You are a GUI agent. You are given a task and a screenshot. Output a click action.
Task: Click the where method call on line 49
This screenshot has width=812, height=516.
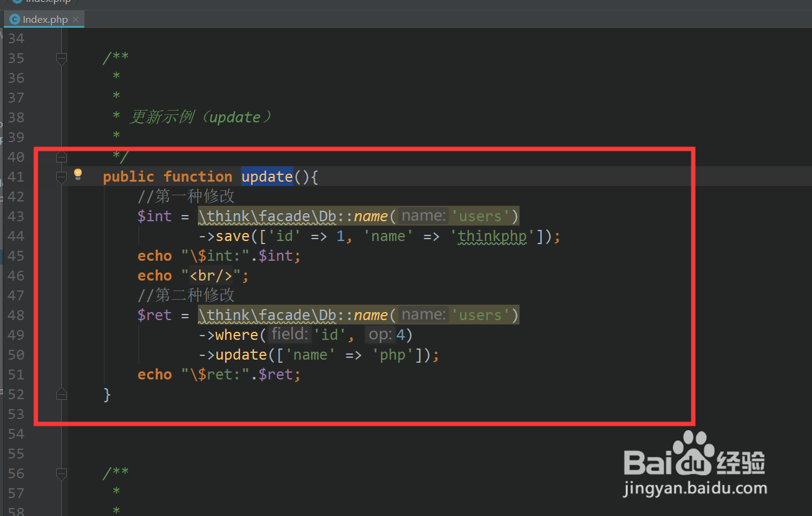237,335
